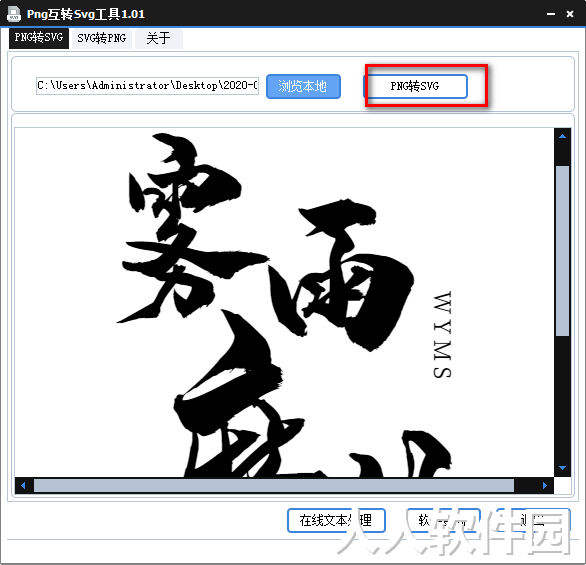Viewport: 586px width, 565px height.
Task: Switch to the PNG转SVG tab
Action: [39, 38]
